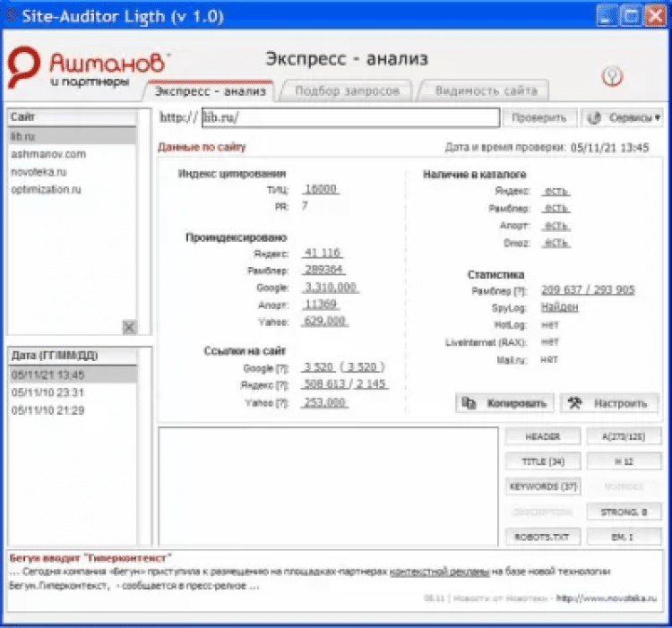Click the H 12 button

[624, 461]
